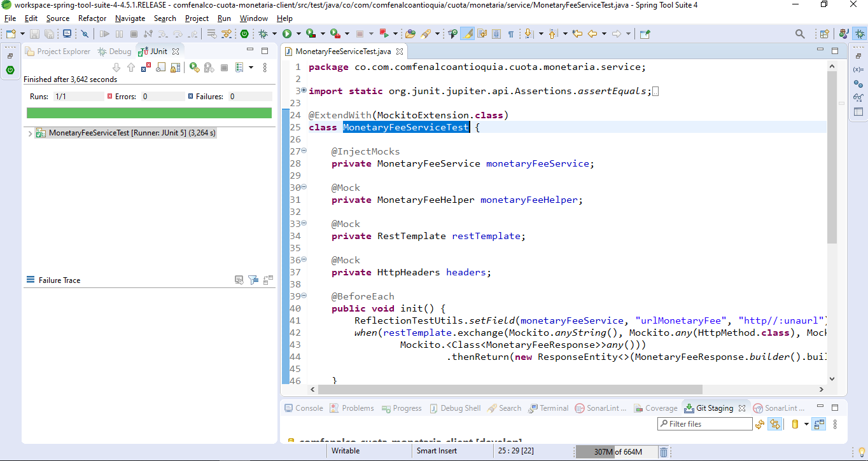Click the Open Perspective icon
Screen dimensions: 868x461
point(825,34)
